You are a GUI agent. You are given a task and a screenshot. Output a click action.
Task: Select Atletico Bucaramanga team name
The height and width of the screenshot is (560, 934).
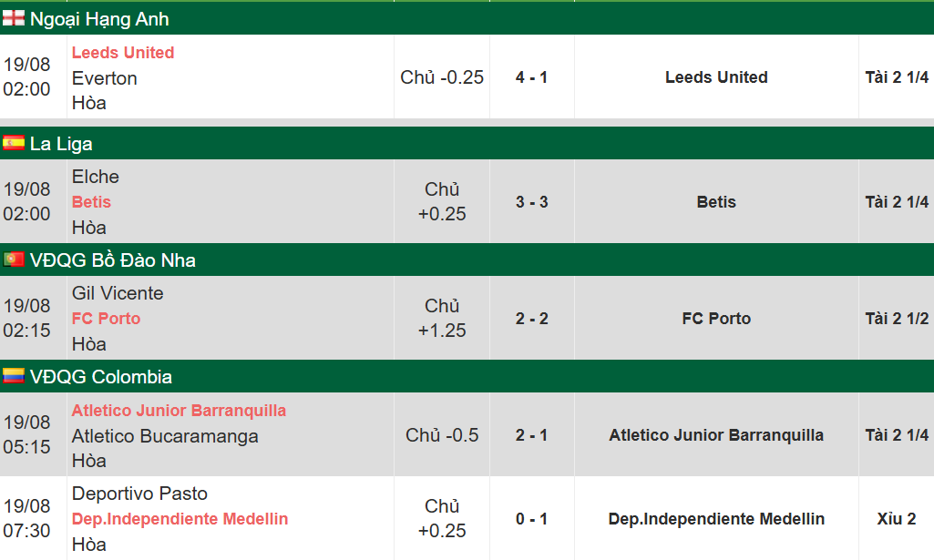[165, 436]
